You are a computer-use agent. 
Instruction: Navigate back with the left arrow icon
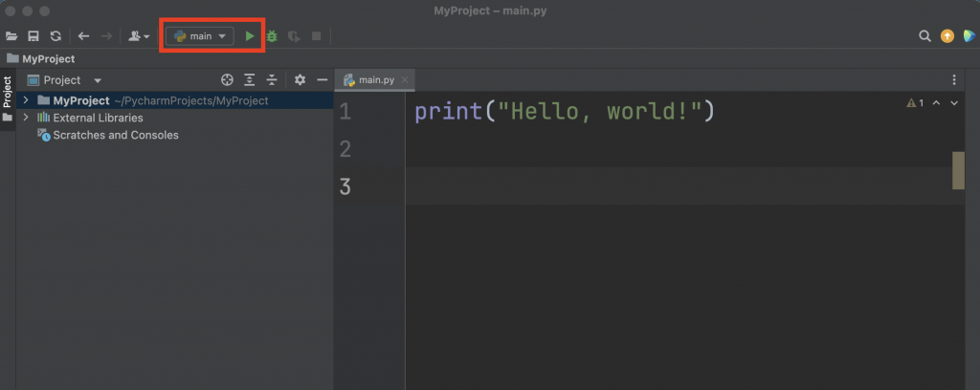tap(83, 36)
